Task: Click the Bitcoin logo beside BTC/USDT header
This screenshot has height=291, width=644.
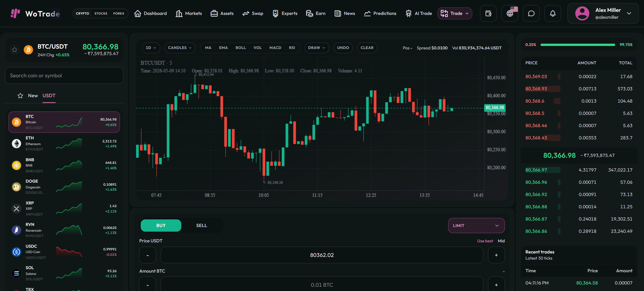Action: tap(28, 50)
